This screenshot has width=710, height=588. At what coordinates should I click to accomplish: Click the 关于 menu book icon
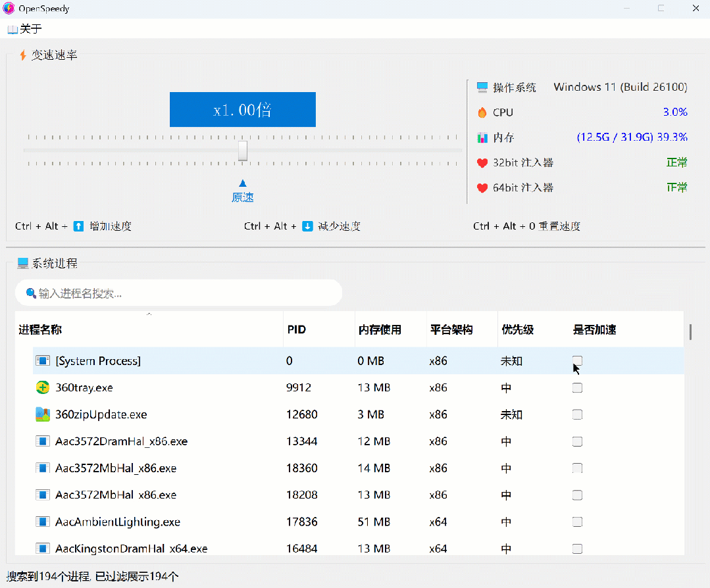(x=13, y=30)
